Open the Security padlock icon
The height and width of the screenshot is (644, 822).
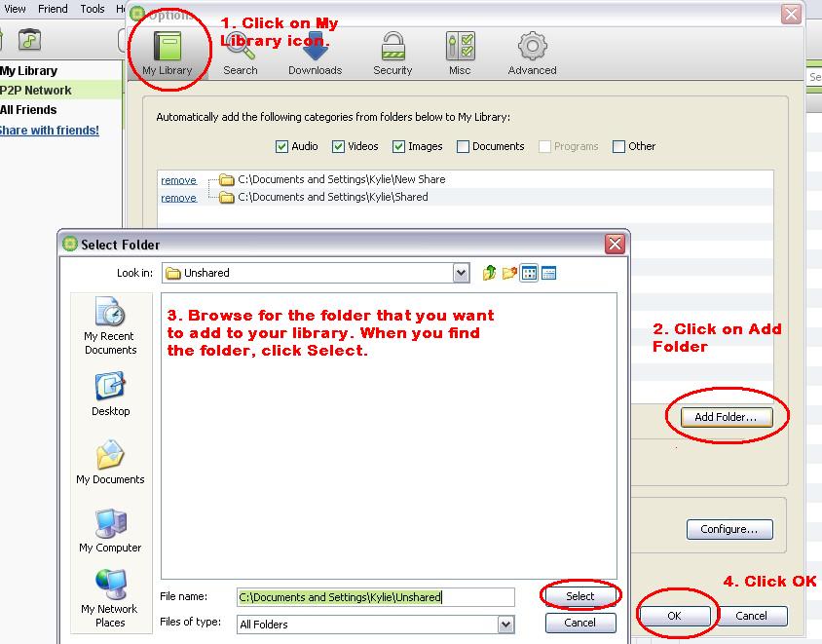click(x=392, y=53)
